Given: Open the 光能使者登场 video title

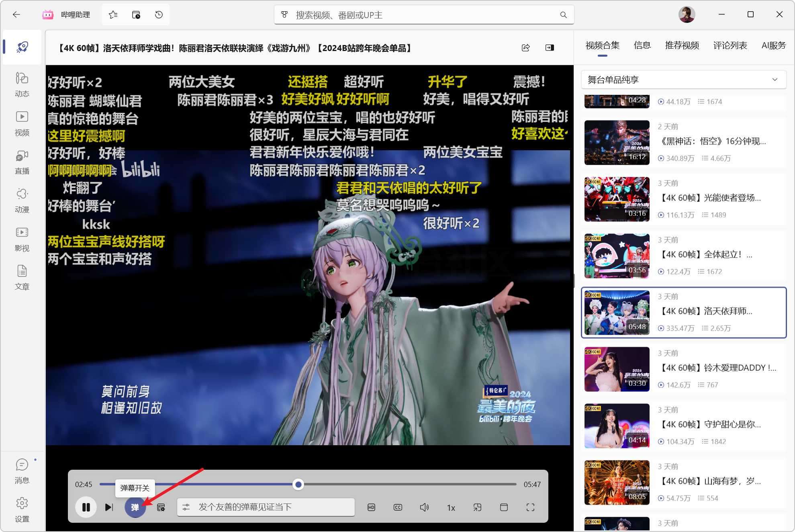Looking at the screenshot, I should coord(709,198).
